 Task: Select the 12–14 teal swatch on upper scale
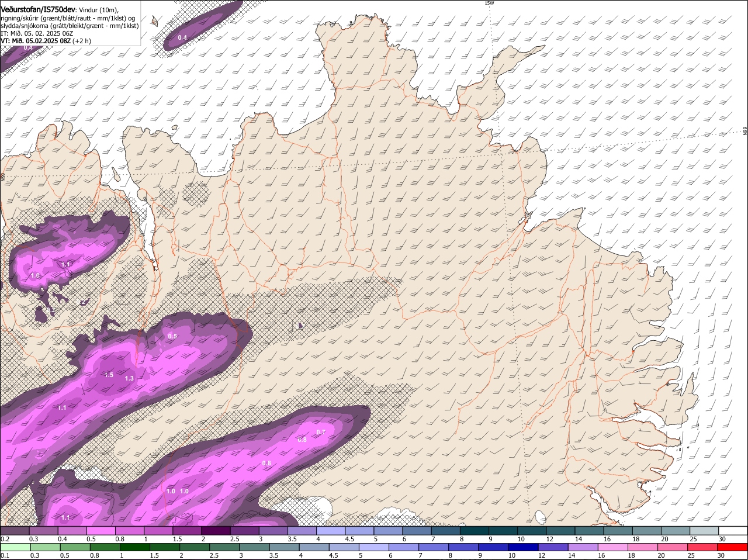(562, 530)
